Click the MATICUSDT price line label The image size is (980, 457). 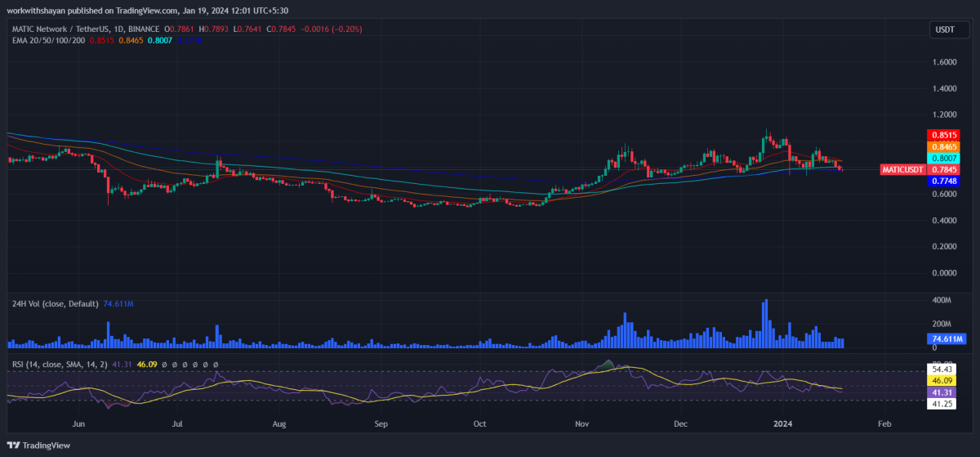[902, 169]
